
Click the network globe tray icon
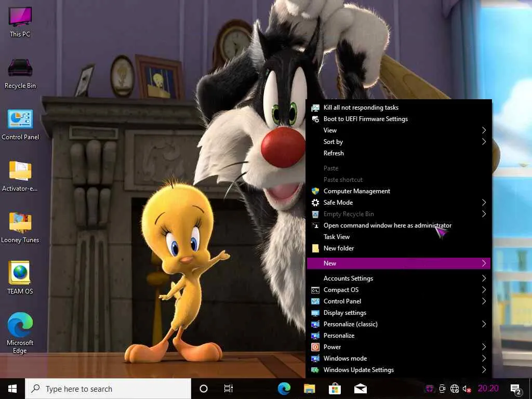click(455, 389)
